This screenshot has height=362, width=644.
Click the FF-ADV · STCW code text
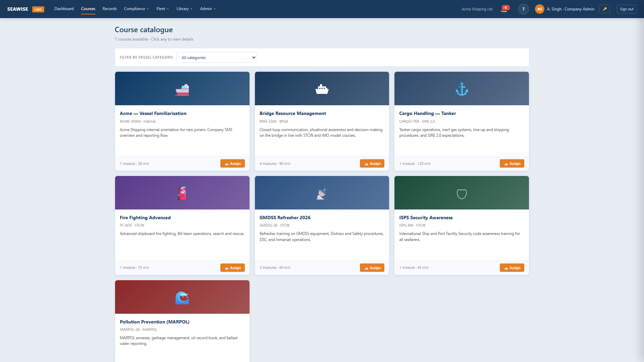click(x=132, y=225)
